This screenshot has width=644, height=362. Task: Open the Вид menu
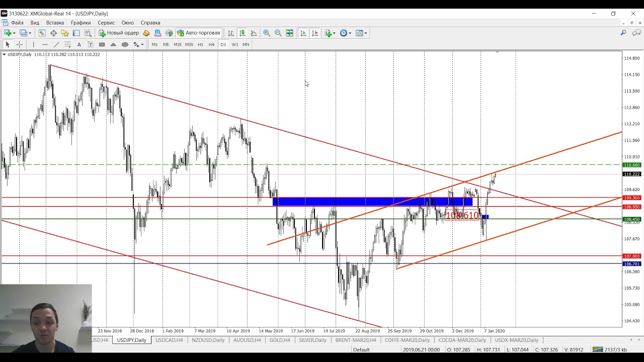pyautogui.click(x=35, y=23)
